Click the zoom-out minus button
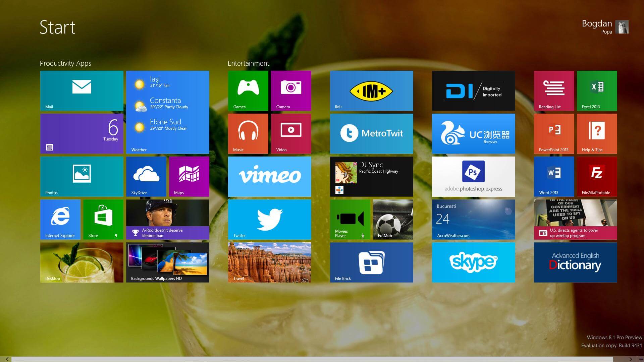This screenshot has height=362, width=644. tap(641, 359)
